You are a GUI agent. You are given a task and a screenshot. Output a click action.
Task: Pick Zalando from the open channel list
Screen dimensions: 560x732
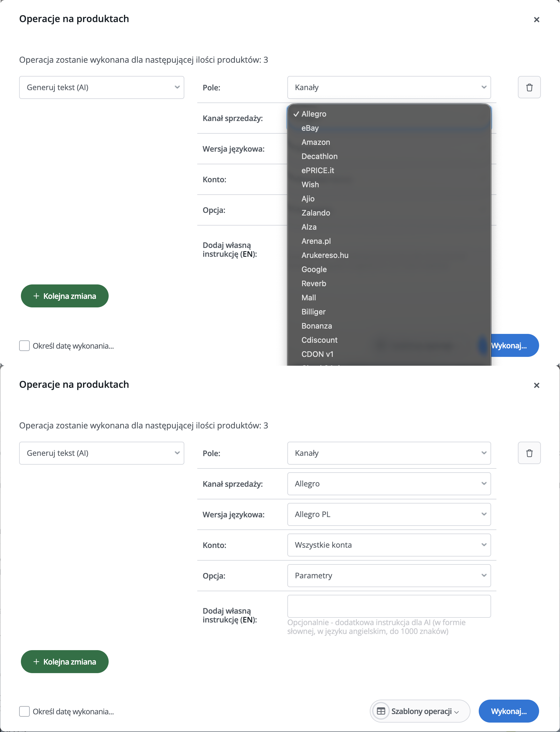[316, 213]
